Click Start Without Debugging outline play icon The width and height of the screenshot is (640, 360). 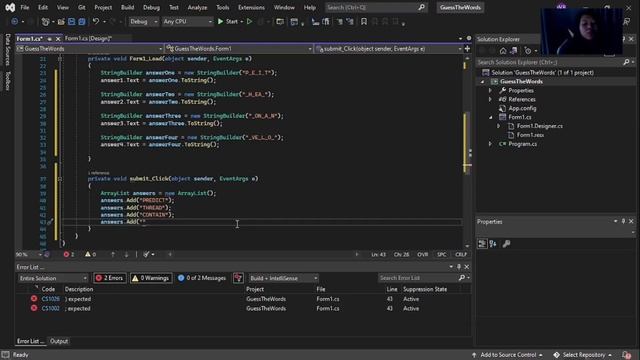249,21
